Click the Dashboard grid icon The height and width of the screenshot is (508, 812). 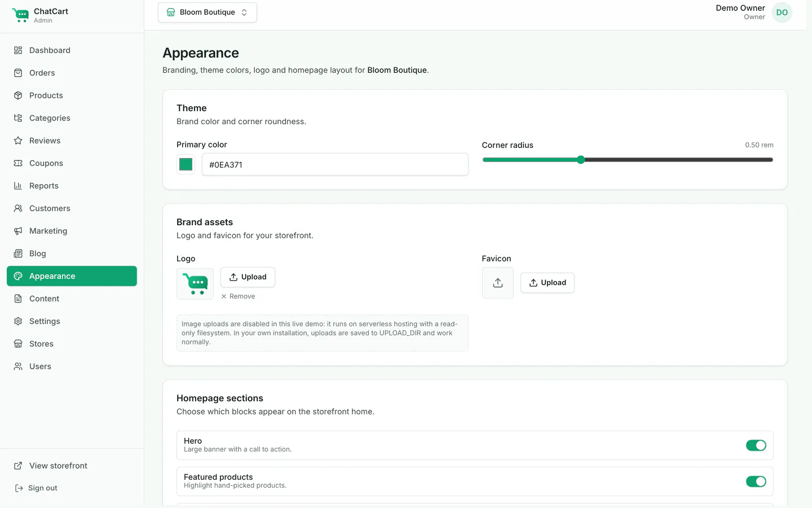18,50
